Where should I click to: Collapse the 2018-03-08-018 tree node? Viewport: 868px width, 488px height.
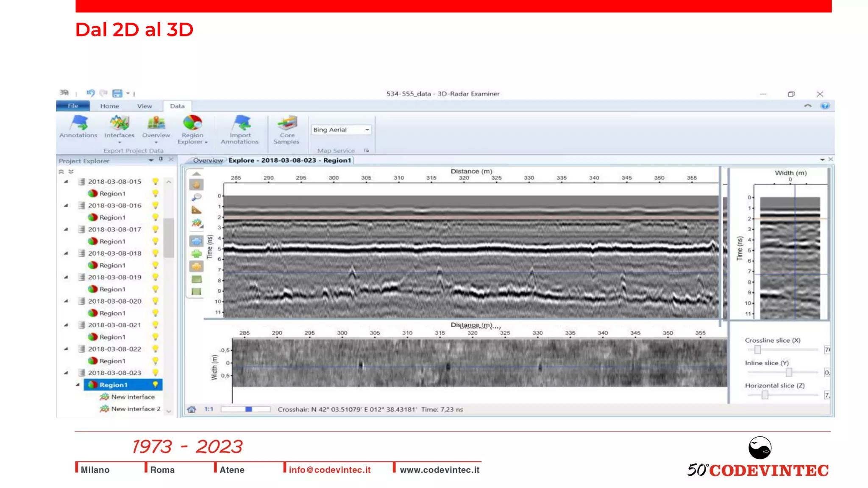[x=66, y=253]
